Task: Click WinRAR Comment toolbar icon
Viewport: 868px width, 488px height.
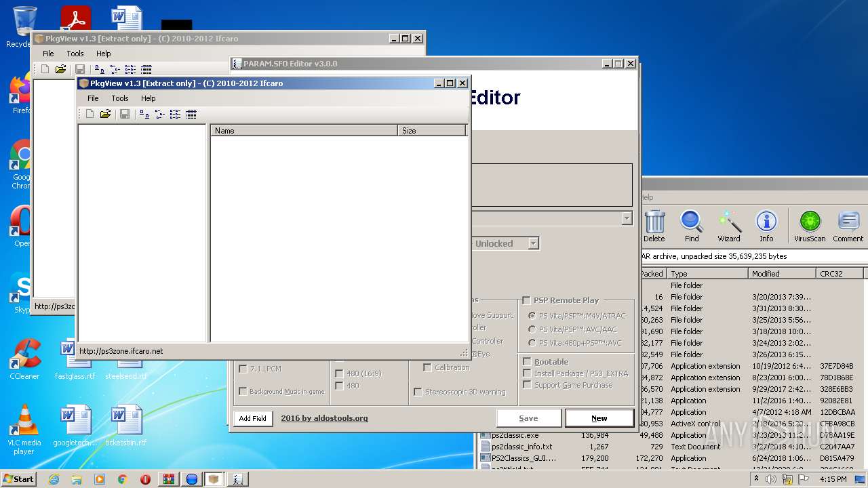Action: tap(848, 226)
